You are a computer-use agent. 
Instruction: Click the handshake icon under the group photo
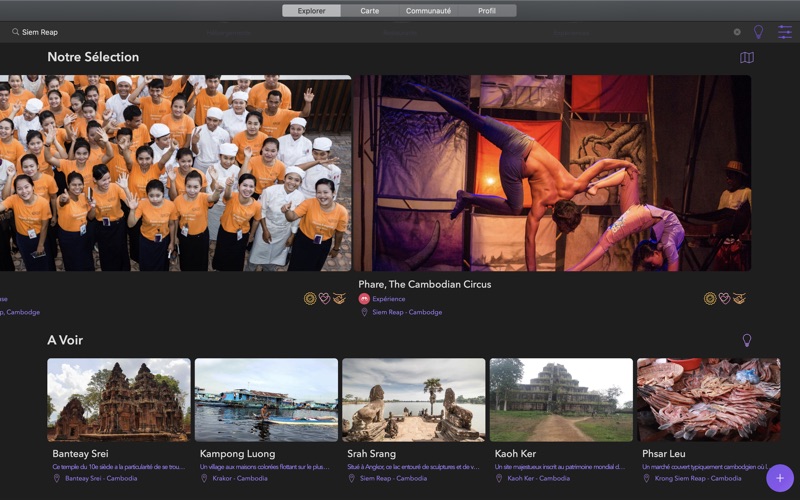[339, 298]
